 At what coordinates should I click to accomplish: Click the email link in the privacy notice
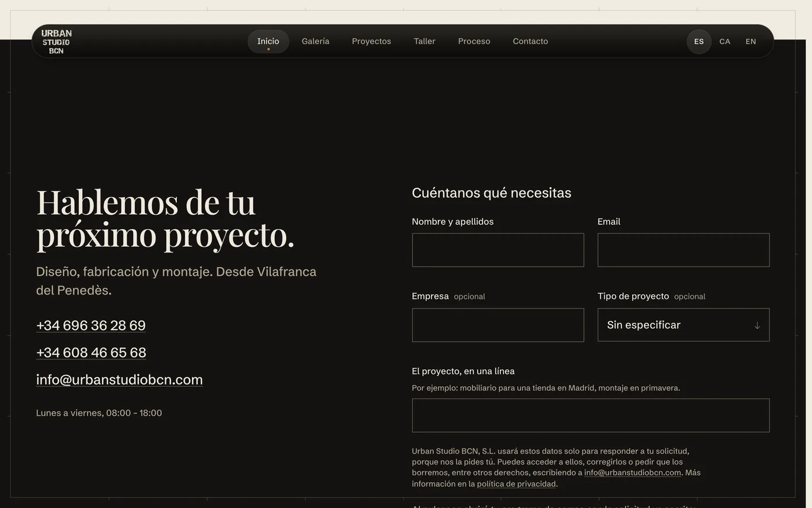pos(632,473)
